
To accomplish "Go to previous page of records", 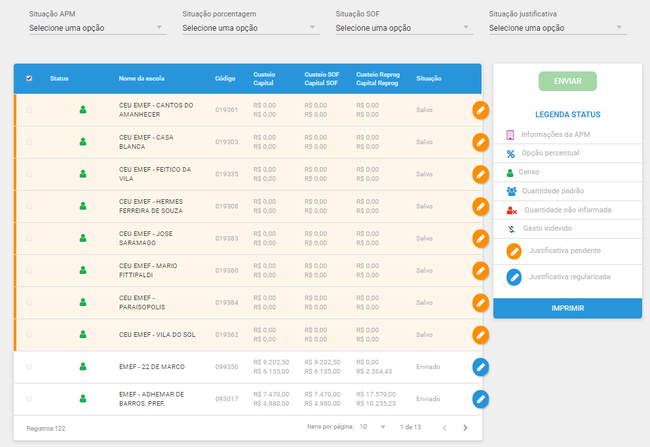I will (444, 428).
